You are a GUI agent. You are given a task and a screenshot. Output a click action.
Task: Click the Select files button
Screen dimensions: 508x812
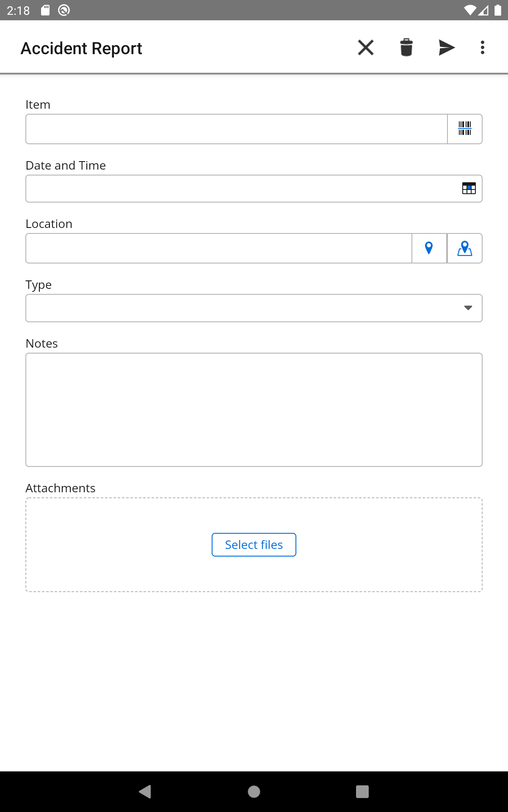click(x=254, y=545)
